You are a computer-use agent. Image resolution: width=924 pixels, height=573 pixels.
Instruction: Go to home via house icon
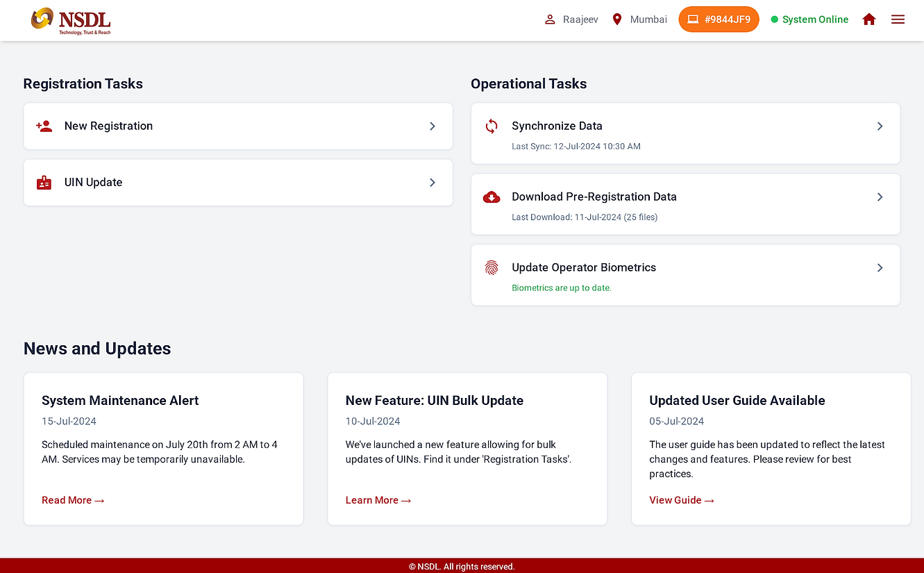click(869, 19)
